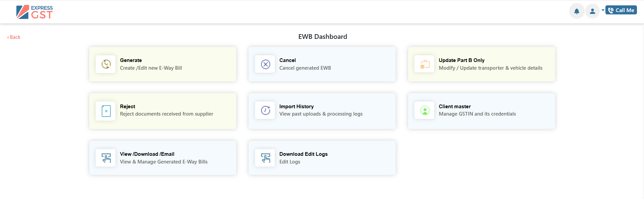Click the Reject document icon
Image resolution: width=644 pixels, height=199 pixels.
(x=106, y=111)
